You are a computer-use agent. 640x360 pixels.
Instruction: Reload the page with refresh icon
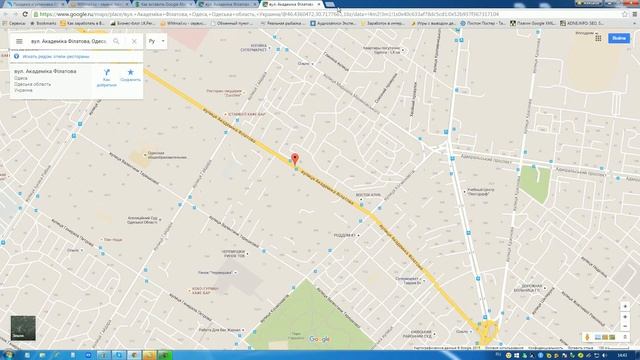tap(25, 14)
